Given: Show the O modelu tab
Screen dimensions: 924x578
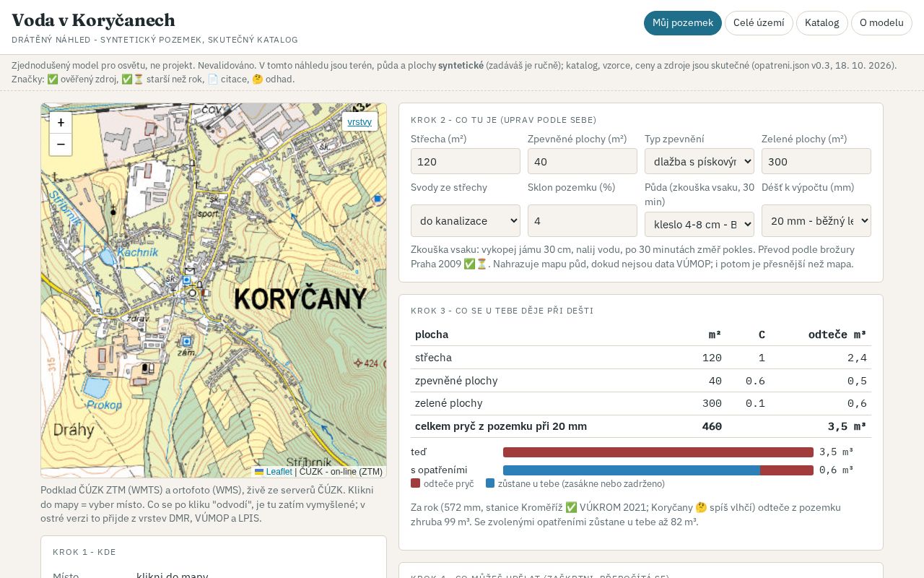Looking at the screenshot, I should [881, 23].
